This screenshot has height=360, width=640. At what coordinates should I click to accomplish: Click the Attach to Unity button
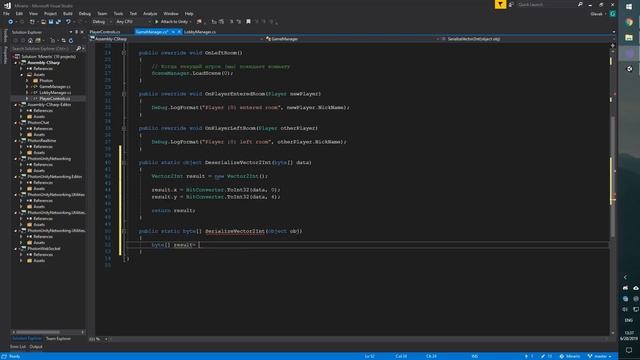(x=171, y=22)
